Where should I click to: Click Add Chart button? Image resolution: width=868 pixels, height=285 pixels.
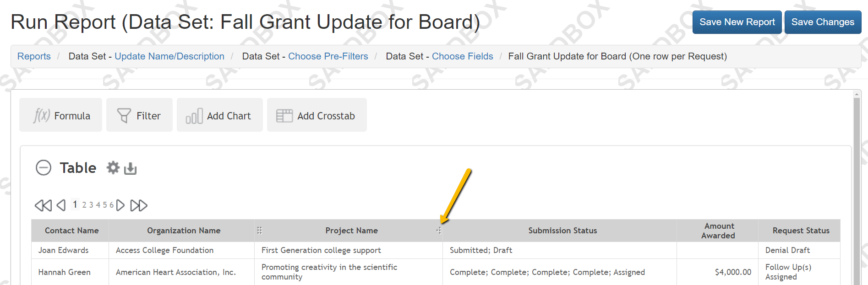click(219, 115)
